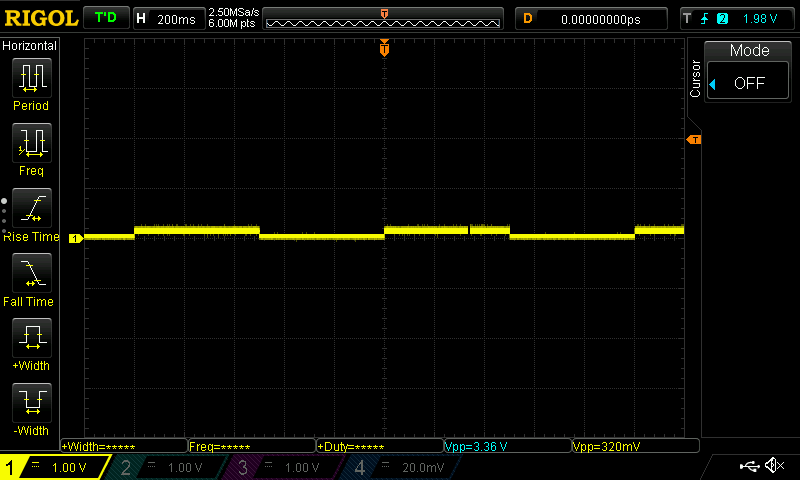
Task: Select the +Width measurement icon
Action: click(x=32, y=337)
